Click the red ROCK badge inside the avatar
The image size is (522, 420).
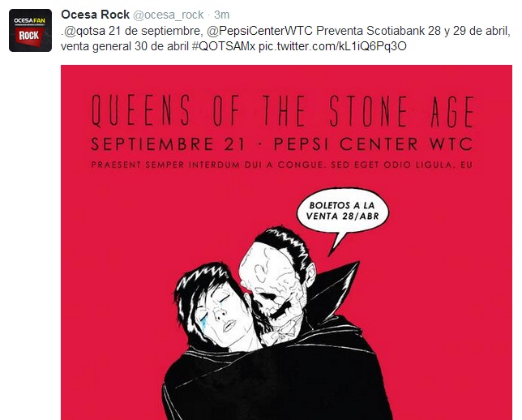click(31, 36)
